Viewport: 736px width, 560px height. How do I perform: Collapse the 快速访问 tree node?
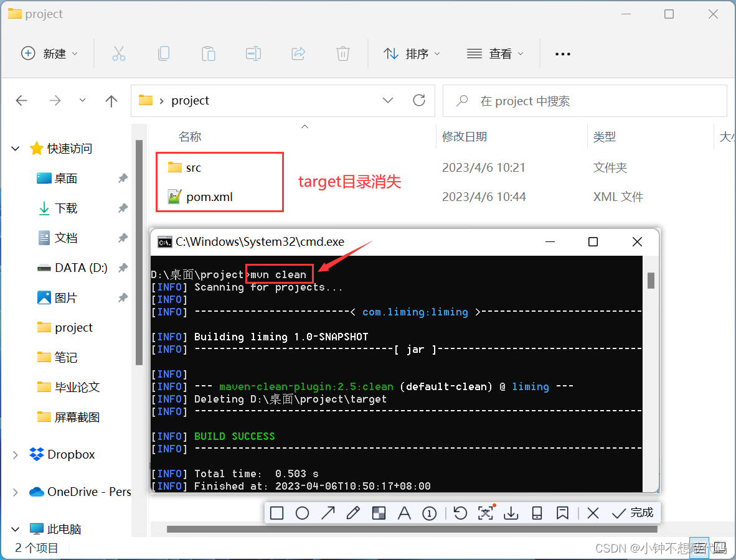(x=15, y=149)
